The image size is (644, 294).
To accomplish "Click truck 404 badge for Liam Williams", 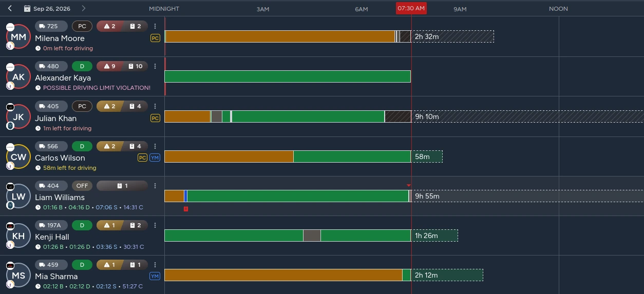I will click(x=51, y=186).
